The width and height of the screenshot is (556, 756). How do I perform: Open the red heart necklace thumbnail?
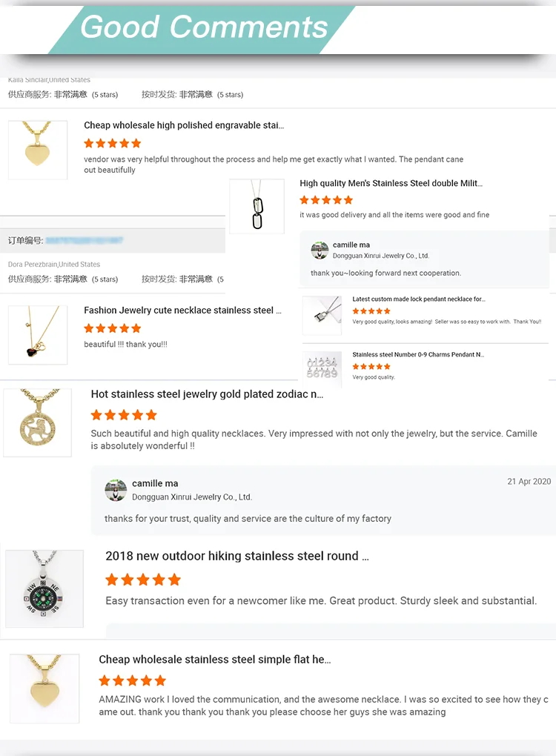[x=38, y=334]
